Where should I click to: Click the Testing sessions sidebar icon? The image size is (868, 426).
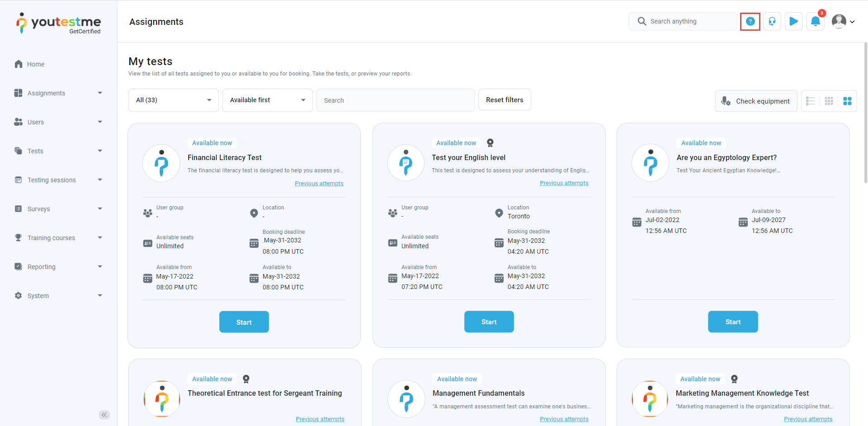pyautogui.click(x=19, y=180)
